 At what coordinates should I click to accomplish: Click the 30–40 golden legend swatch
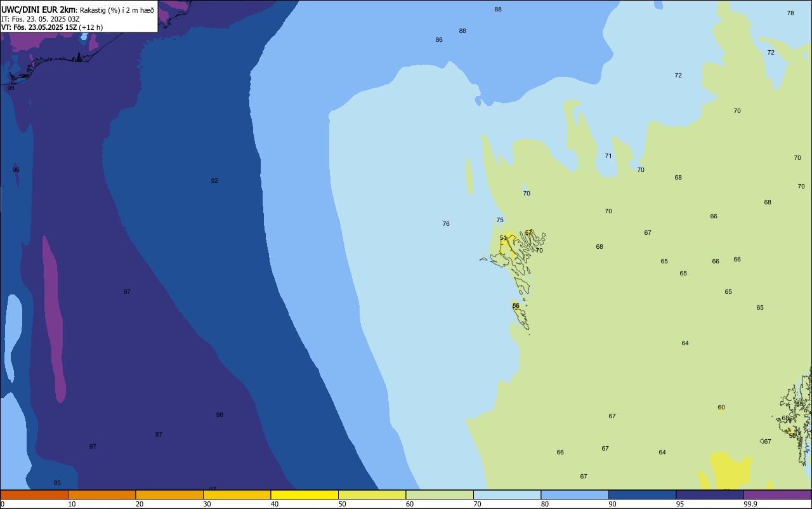[x=237, y=494]
